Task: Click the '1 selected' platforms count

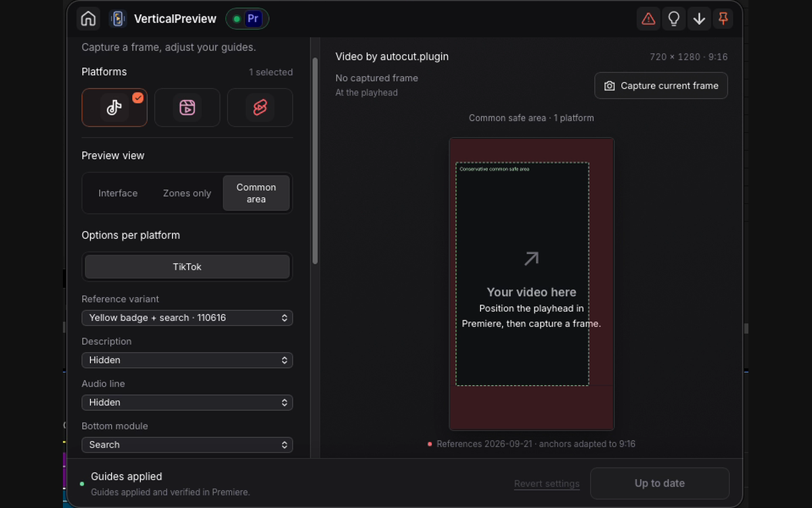Action: [x=271, y=72]
